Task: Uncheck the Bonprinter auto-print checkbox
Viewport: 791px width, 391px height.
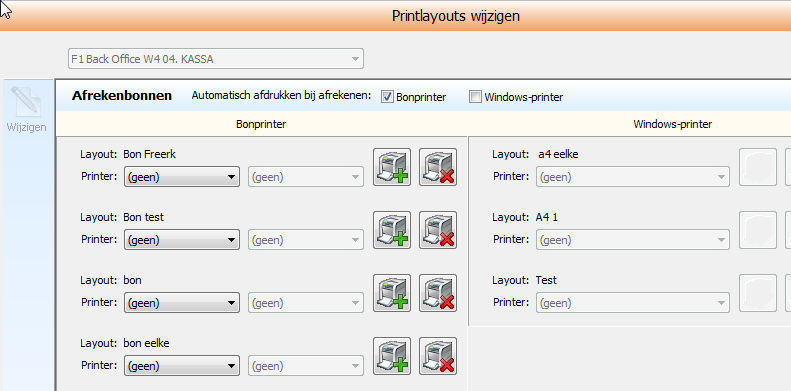Action: coord(387,97)
